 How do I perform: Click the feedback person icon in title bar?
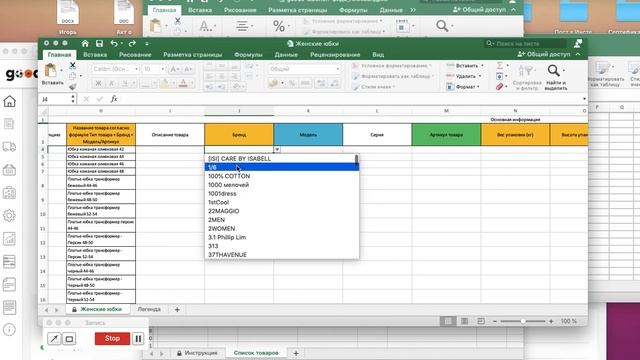578,44
